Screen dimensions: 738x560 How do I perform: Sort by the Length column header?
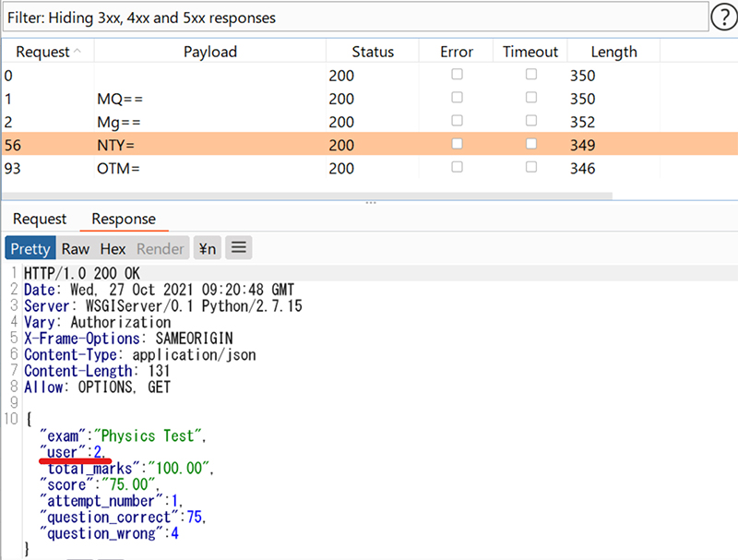(x=613, y=52)
